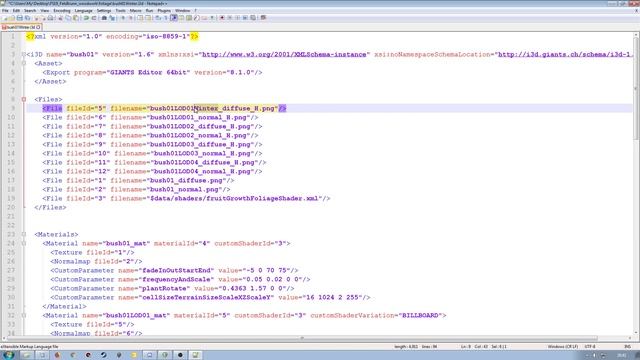
Task: Toggle the highlighted Indent Guide icon
Action: (x=173, y=18)
